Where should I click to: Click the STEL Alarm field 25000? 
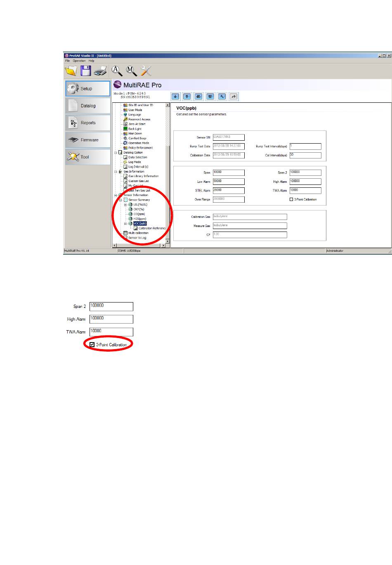[x=229, y=191]
